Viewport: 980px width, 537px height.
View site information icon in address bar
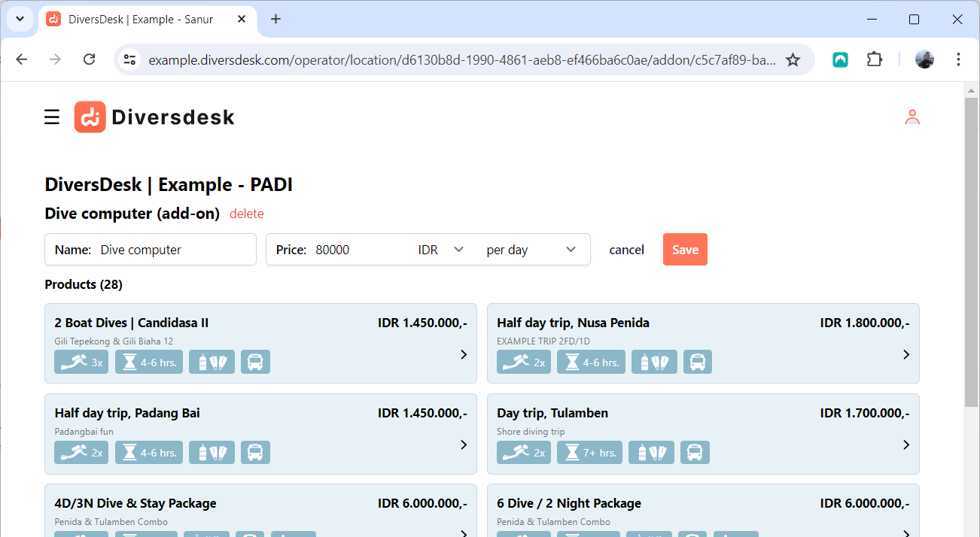pyautogui.click(x=129, y=59)
